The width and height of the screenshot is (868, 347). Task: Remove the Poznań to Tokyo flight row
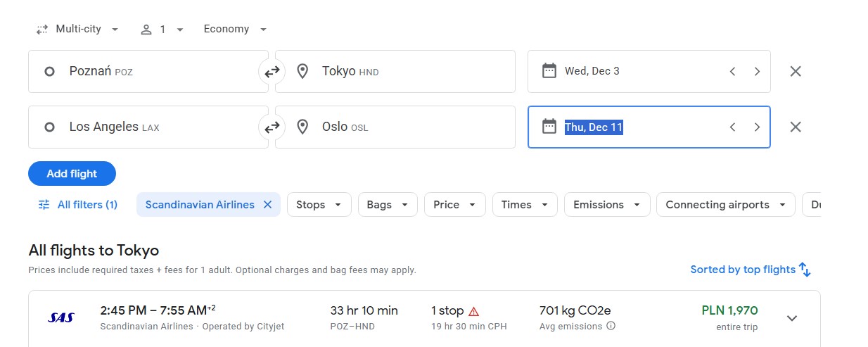pyautogui.click(x=796, y=71)
